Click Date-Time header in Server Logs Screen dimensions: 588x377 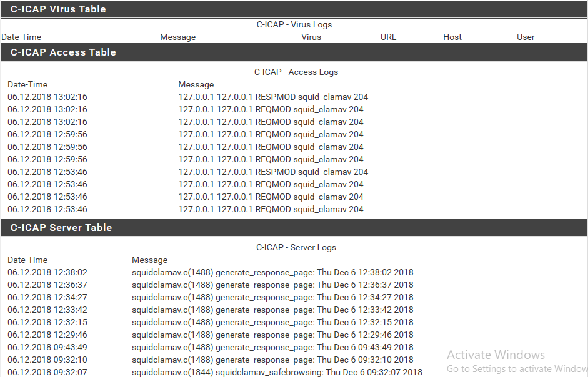27,260
